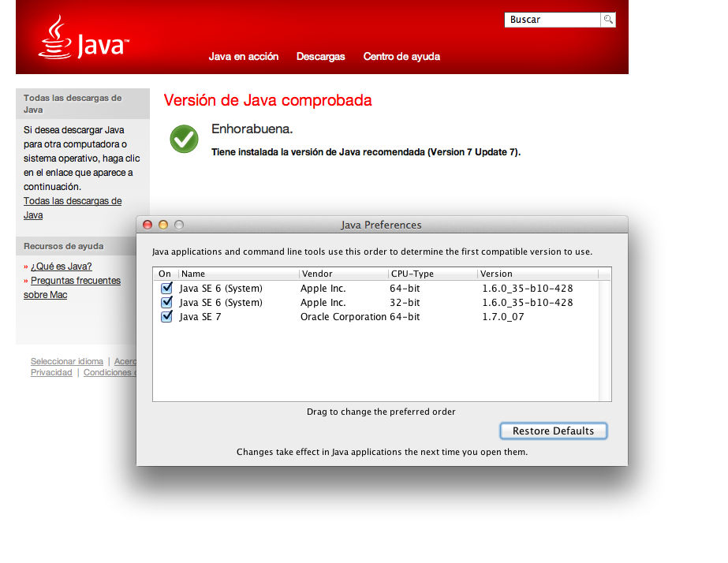Open Centro de ayuda menu item

tap(401, 57)
